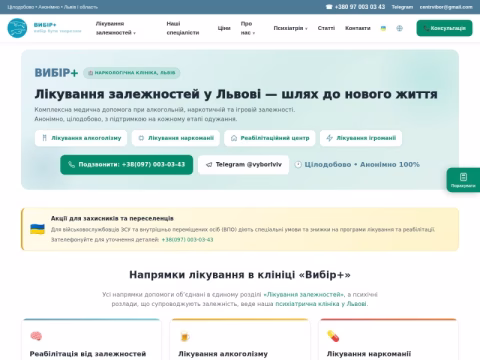Click the Акції для захисників та переселенців heading

(x=112, y=218)
